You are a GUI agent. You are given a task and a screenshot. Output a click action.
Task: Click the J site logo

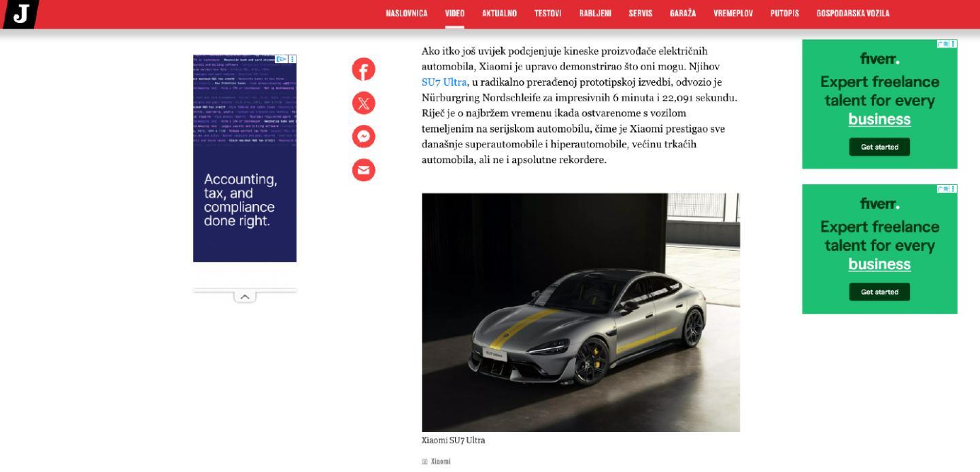[x=21, y=14]
